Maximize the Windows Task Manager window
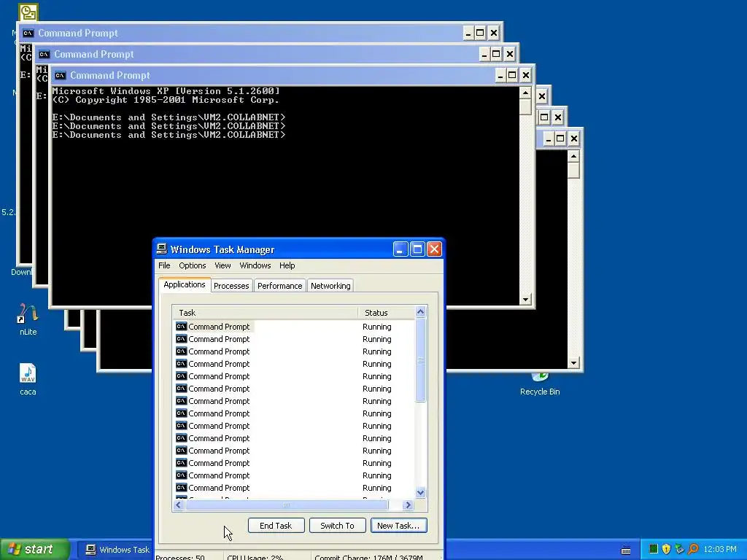747x560 pixels. pyautogui.click(x=417, y=249)
